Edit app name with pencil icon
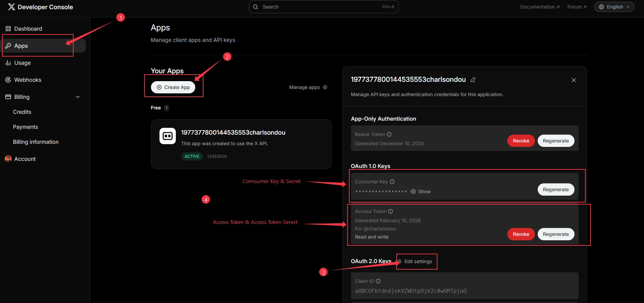This screenshot has height=303, width=644. [473, 80]
